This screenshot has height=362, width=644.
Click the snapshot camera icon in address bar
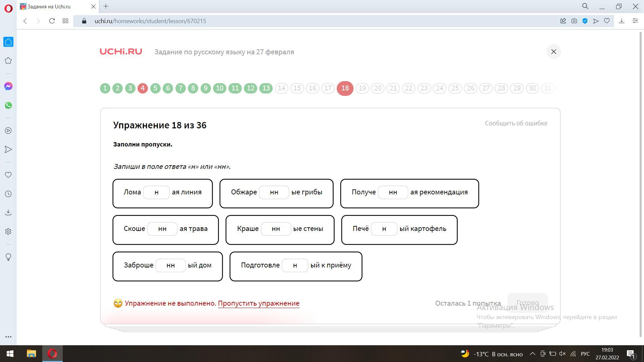[574, 21]
